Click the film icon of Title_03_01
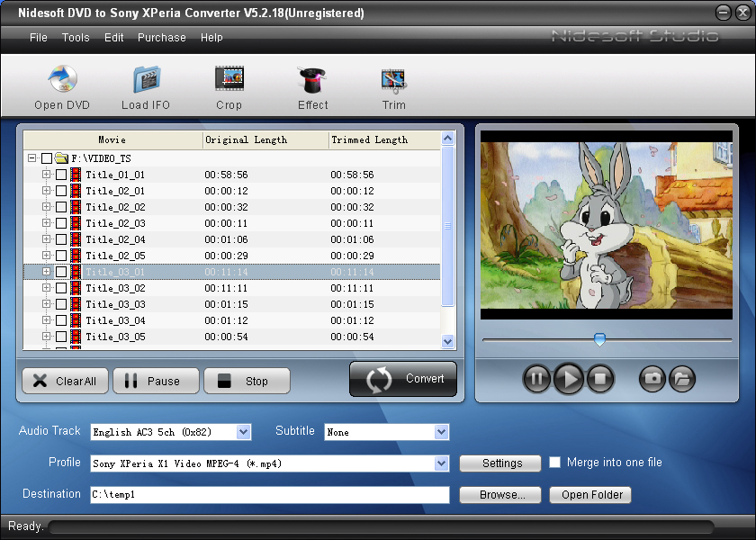This screenshot has height=540, width=756. tap(76, 272)
